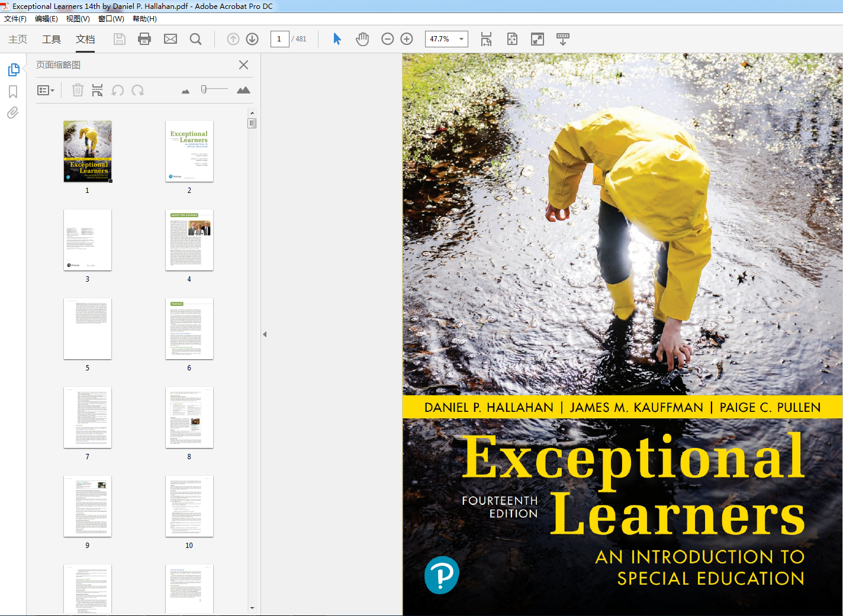Click the fit one full page icon
Image resolution: width=843 pixels, height=616 pixels.
pos(512,39)
